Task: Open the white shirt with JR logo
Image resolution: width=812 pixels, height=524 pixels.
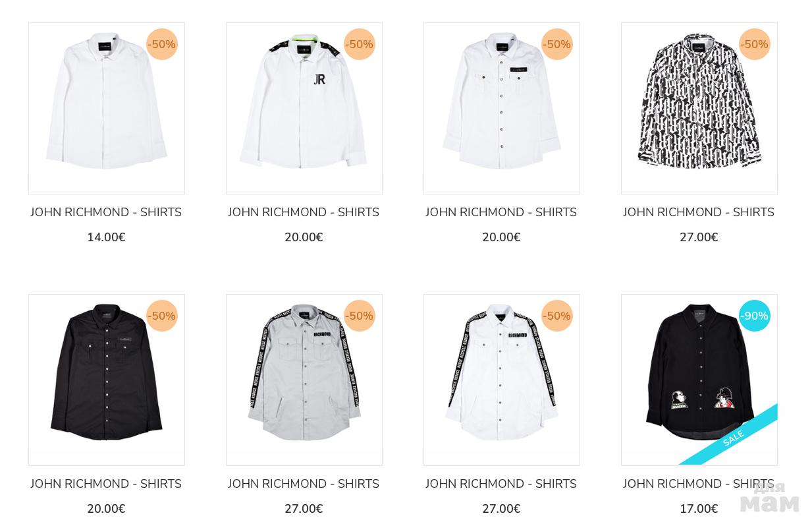Action: 304,109
